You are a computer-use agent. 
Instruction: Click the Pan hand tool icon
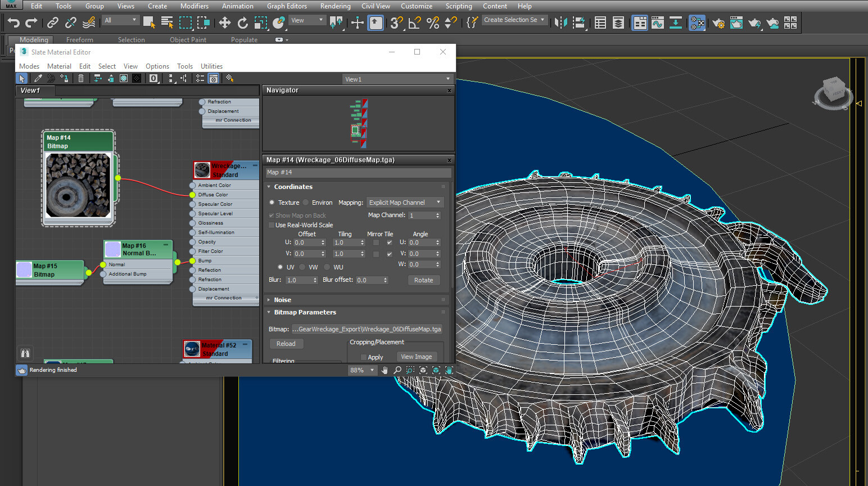pos(385,370)
